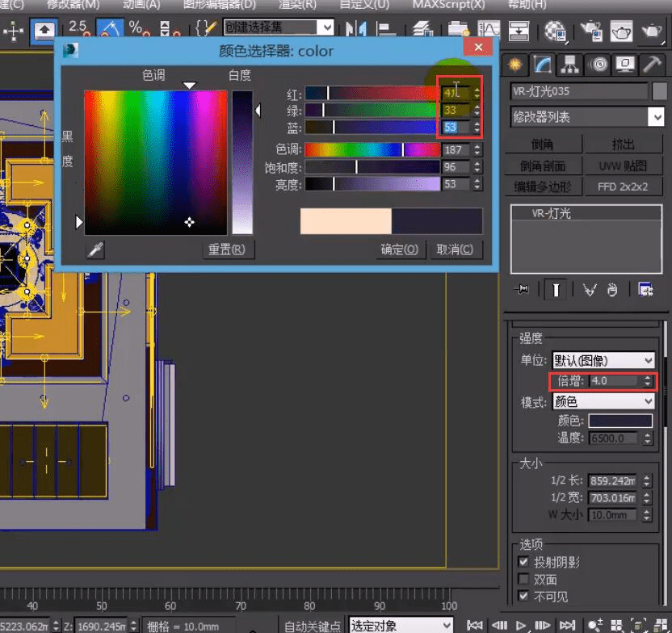Open the Utilities hammer panel tab

(652, 65)
